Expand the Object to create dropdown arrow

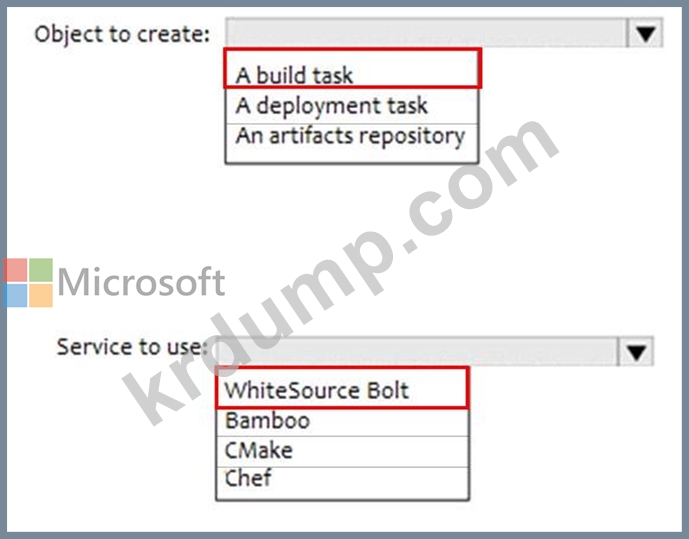(645, 34)
